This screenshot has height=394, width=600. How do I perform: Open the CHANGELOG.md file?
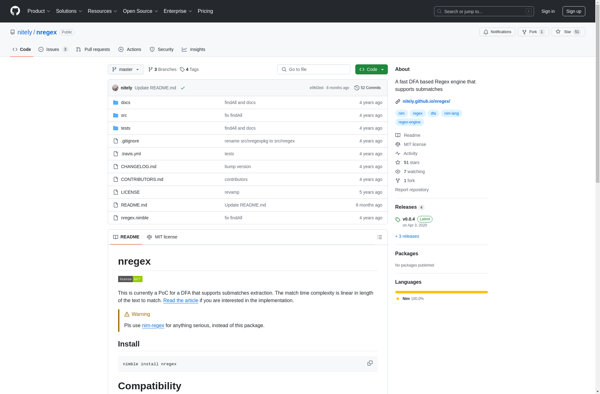tap(139, 166)
